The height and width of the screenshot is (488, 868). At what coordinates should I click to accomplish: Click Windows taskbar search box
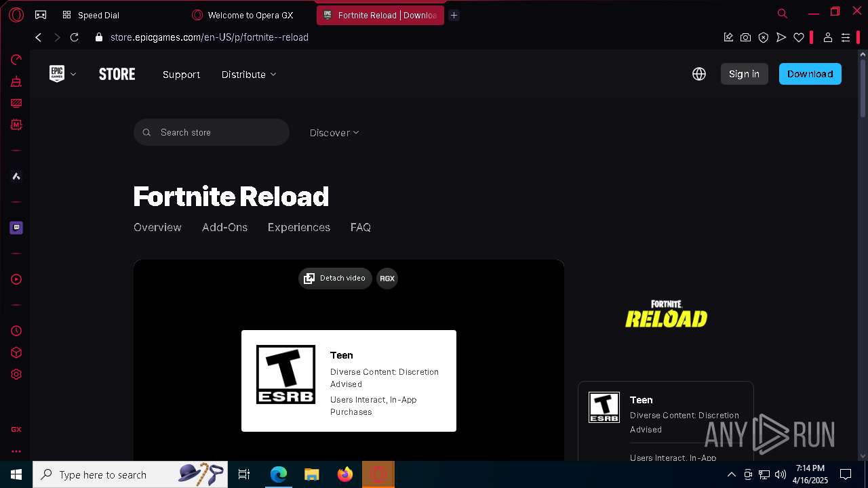coord(131,474)
